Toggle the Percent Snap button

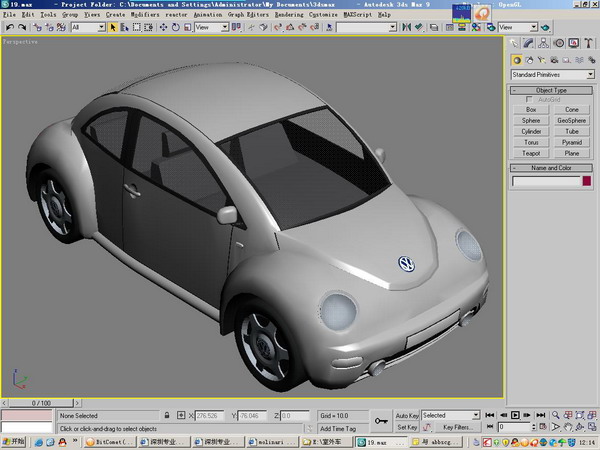[x=302, y=28]
